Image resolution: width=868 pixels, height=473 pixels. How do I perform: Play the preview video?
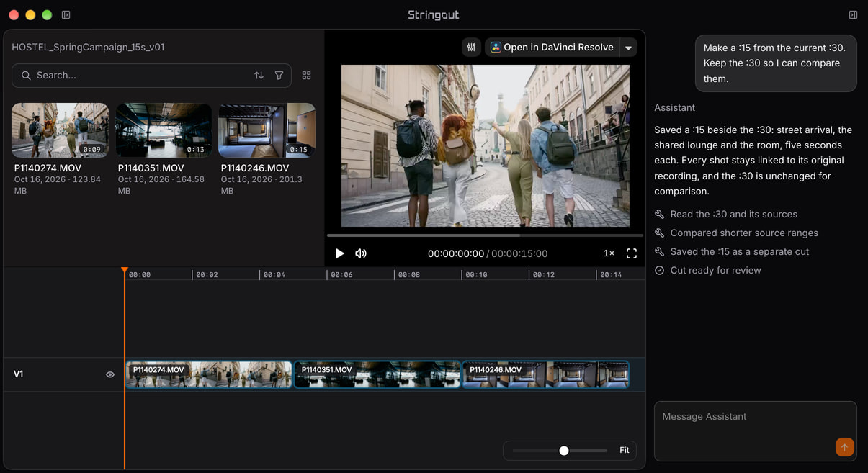tap(339, 253)
